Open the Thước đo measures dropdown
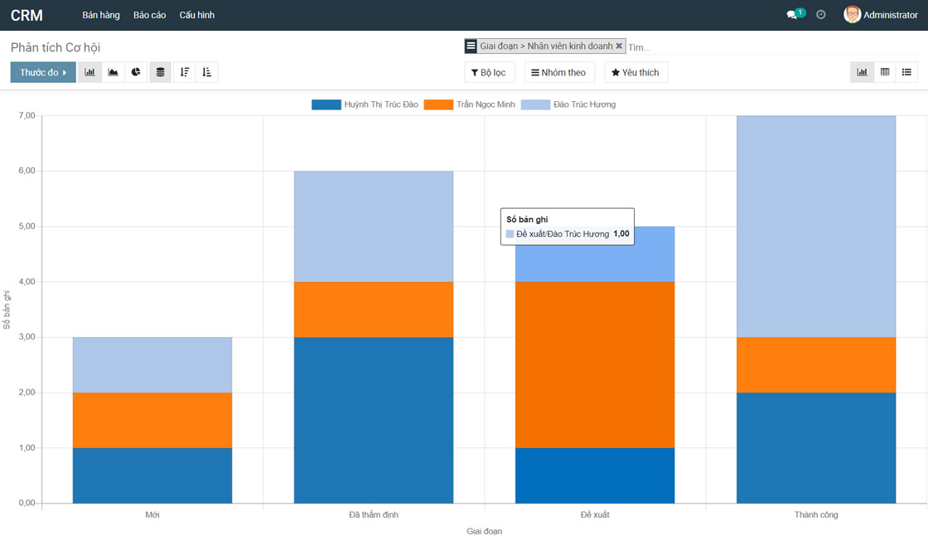The height and width of the screenshot is (560, 928). tap(43, 73)
